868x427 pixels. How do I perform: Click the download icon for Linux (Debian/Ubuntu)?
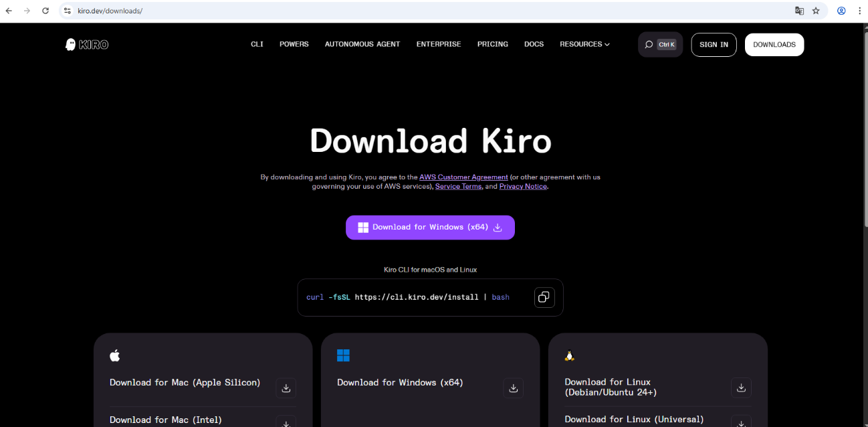pos(741,387)
